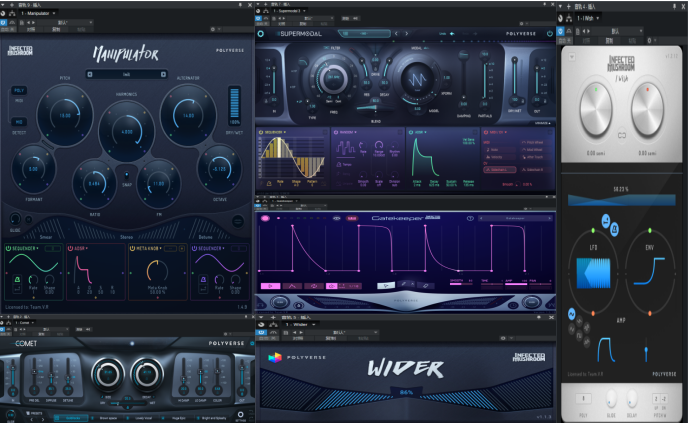Click the Supermodal filter frequency knob
The height and width of the screenshot is (423, 688).
coord(333,77)
